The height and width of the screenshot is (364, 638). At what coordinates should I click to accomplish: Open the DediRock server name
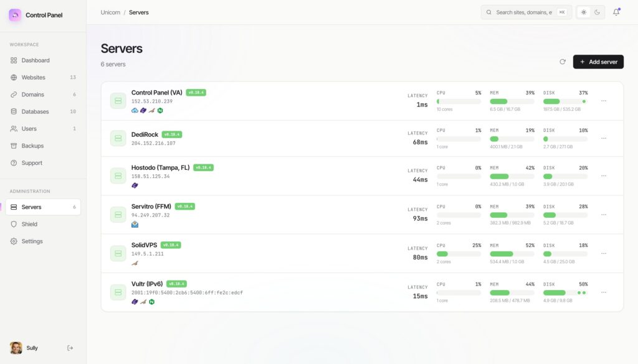click(x=145, y=134)
